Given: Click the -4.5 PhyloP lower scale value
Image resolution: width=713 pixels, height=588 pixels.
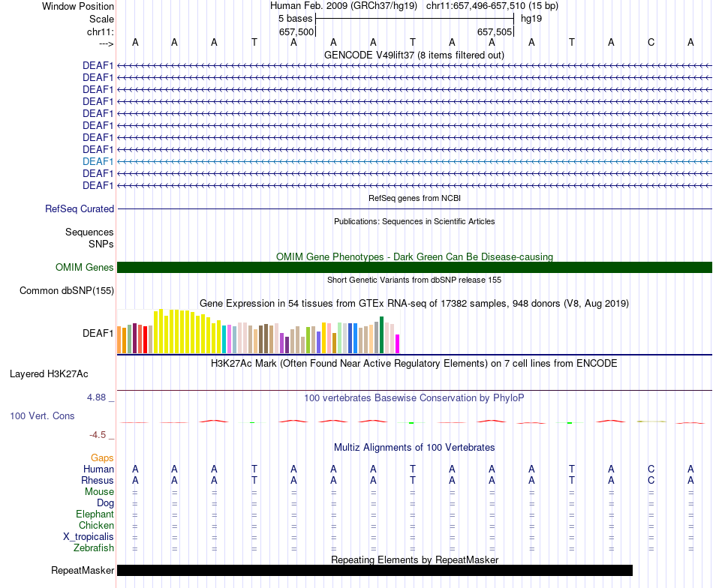Looking at the screenshot, I should coord(98,435).
